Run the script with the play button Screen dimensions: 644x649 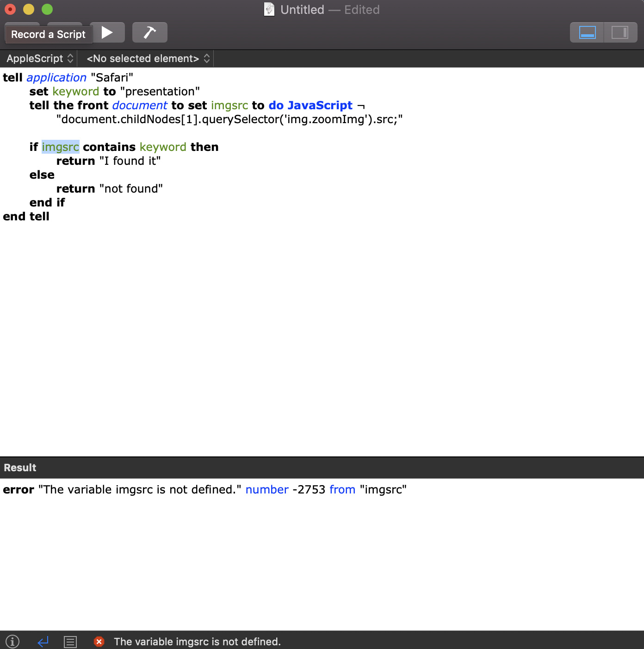point(107,32)
